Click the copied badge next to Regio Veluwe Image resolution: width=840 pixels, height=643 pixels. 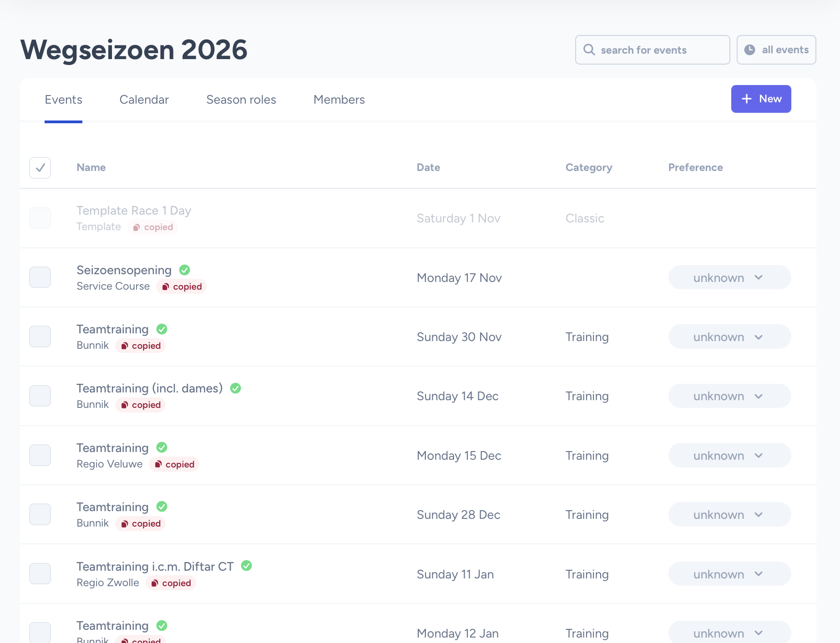[174, 464]
